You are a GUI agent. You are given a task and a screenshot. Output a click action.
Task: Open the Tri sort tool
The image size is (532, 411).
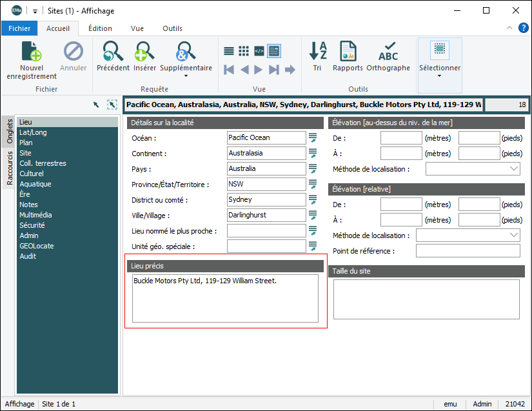317,52
